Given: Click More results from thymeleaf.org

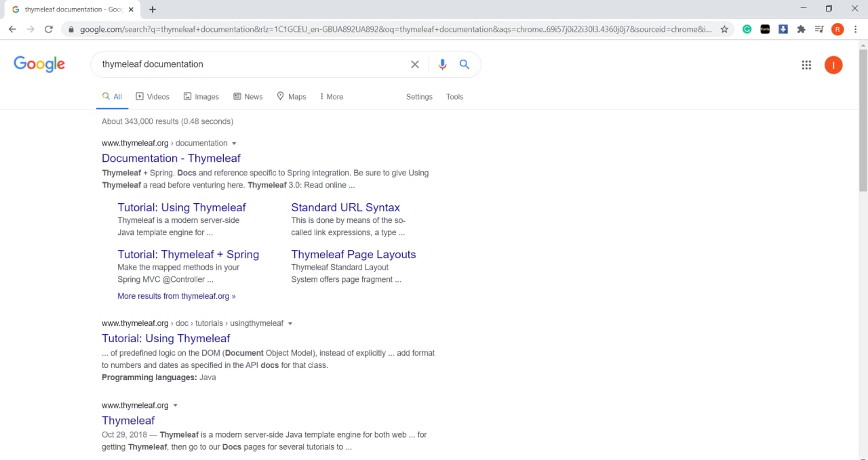Looking at the screenshot, I should [176, 296].
